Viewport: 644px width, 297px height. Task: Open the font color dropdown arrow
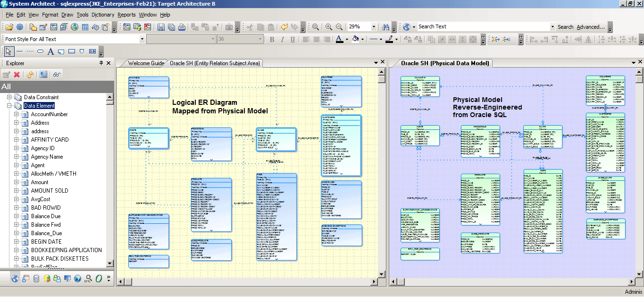click(348, 39)
